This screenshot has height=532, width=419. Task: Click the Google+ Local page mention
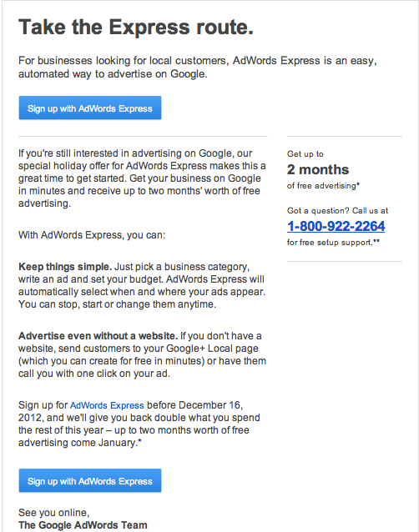[x=213, y=349]
